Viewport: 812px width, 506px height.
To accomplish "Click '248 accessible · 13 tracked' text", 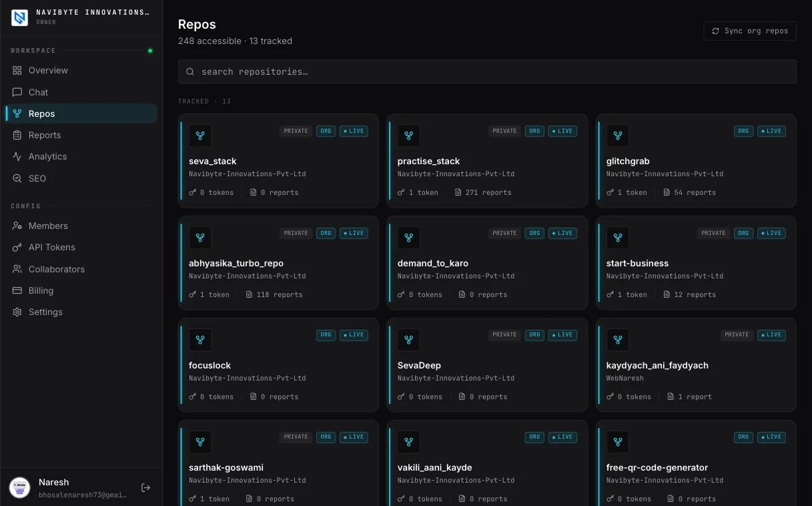I will tap(235, 41).
